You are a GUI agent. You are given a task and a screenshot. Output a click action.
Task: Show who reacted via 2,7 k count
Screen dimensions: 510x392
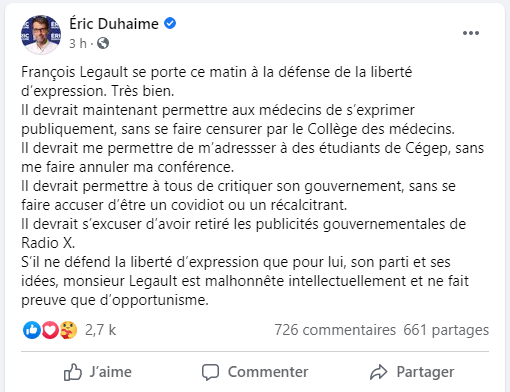(x=100, y=330)
